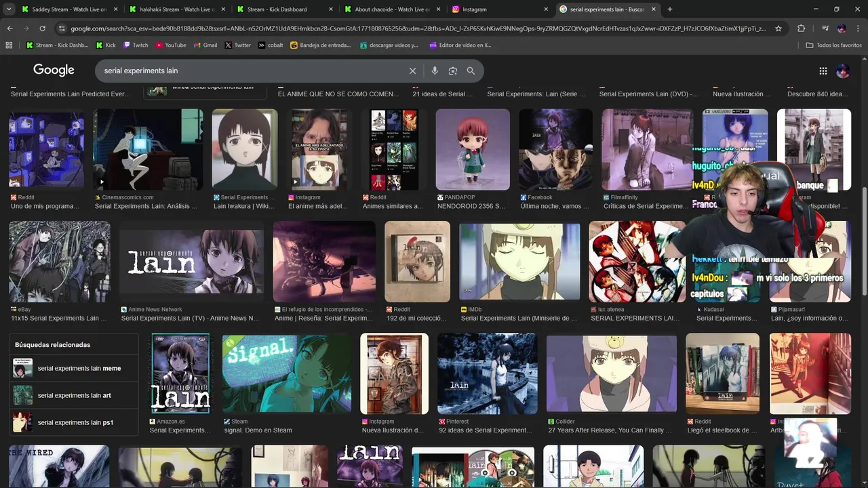Open Pinterest 92 ideas image
868x488 pixels.
point(487,373)
